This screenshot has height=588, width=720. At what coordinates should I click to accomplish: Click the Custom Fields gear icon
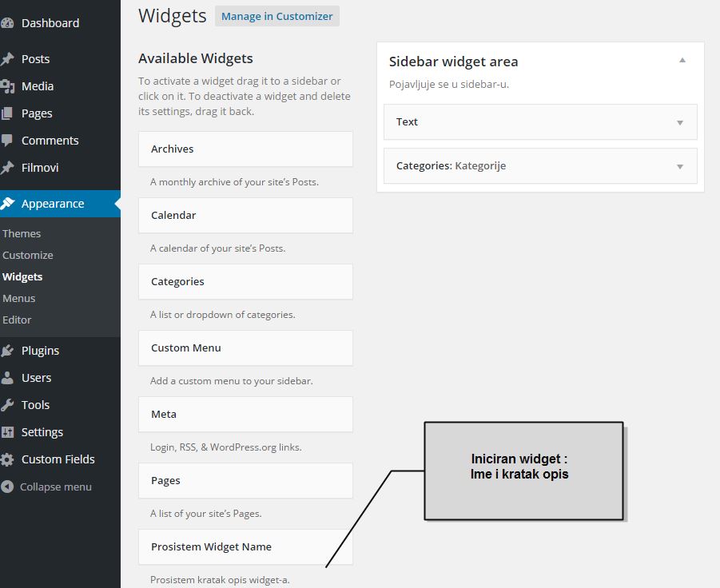pyautogui.click(x=7, y=459)
